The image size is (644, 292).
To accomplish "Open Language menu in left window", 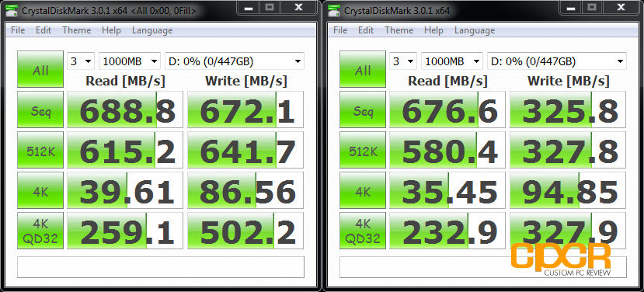I will pyautogui.click(x=152, y=30).
